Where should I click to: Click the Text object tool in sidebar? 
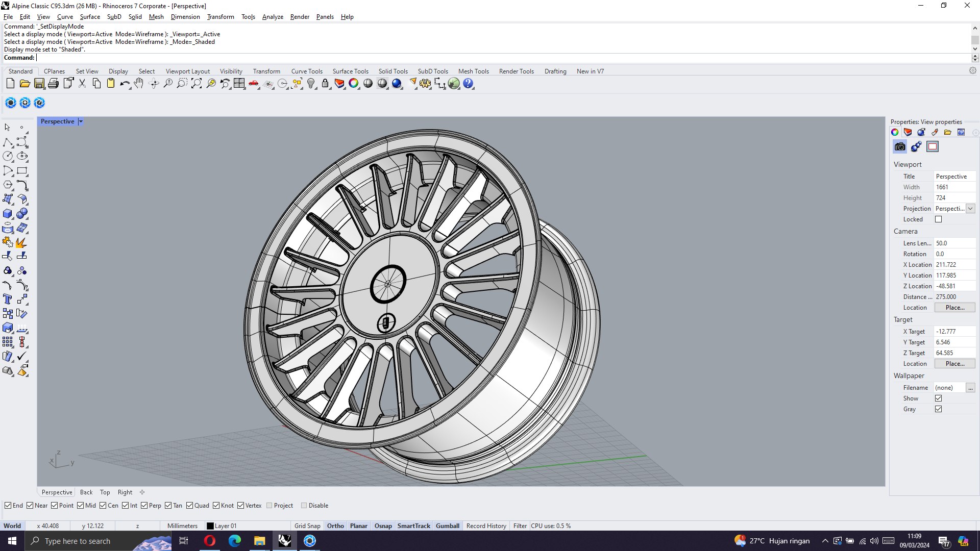[8, 299]
